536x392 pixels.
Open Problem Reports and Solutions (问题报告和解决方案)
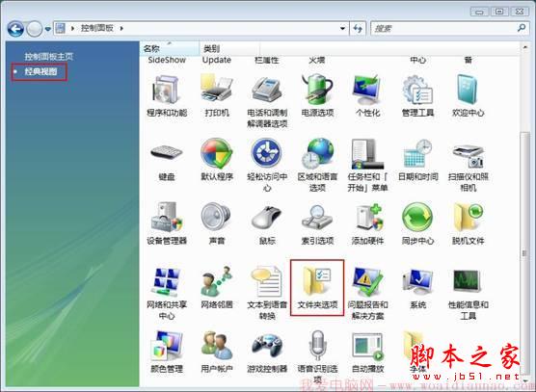click(x=367, y=294)
